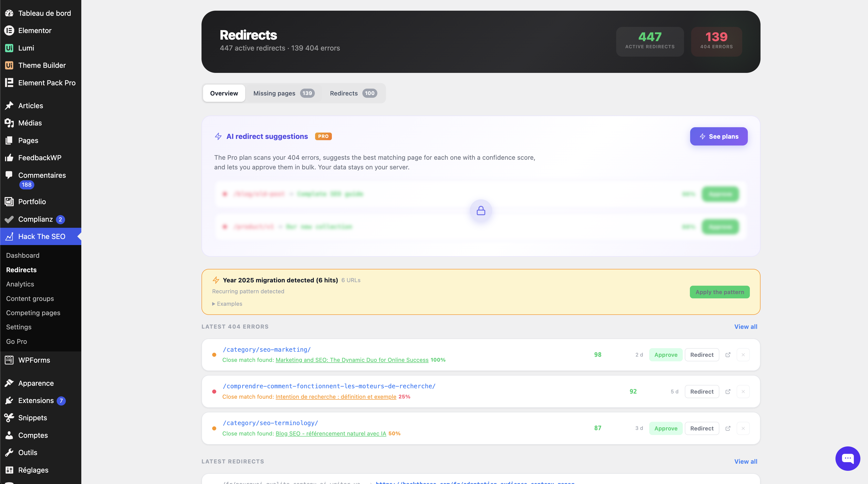Click the Portfolio icon

click(x=9, y=202)
